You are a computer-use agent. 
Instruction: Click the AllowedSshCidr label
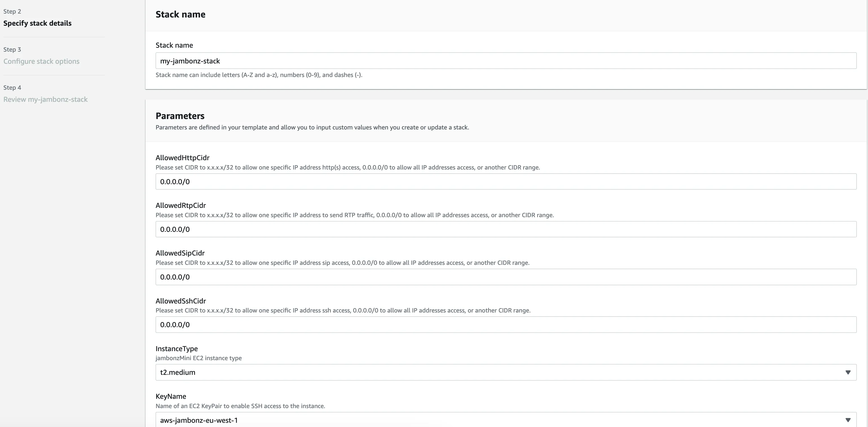coord(180,301)
